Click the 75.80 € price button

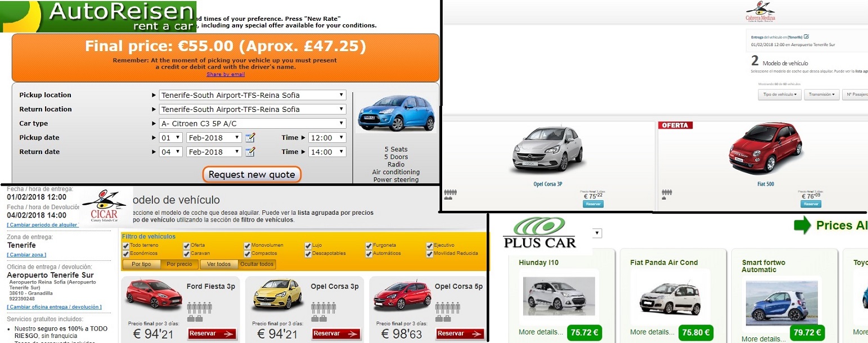[x=696, y=333]
